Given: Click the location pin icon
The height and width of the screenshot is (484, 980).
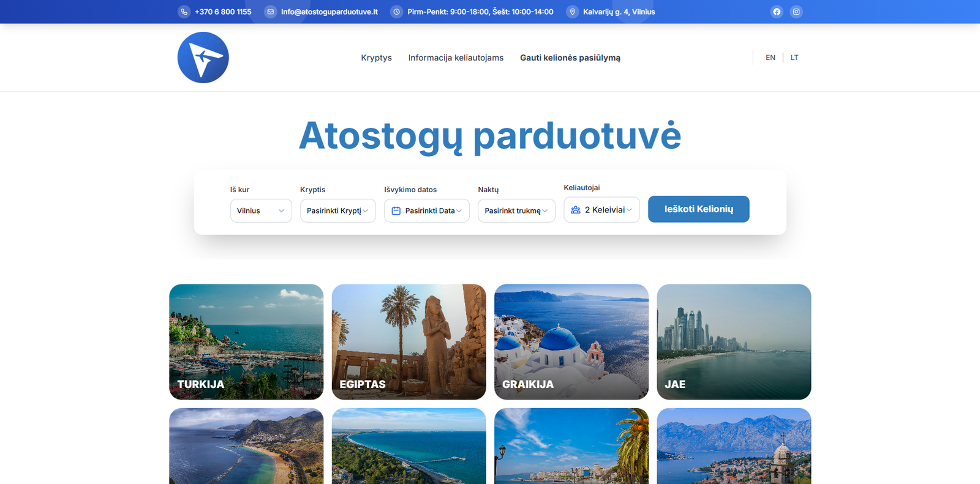Looking at the screenshot, I should pos(572,12).
